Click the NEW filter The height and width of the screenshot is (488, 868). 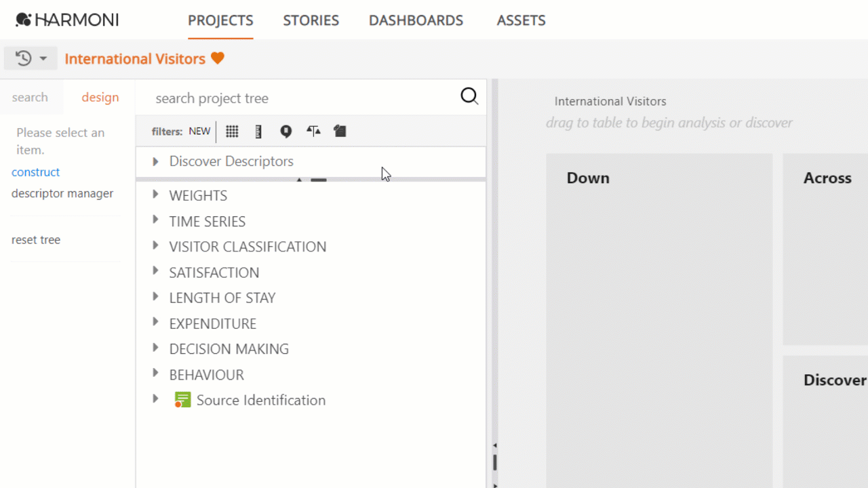199,131
